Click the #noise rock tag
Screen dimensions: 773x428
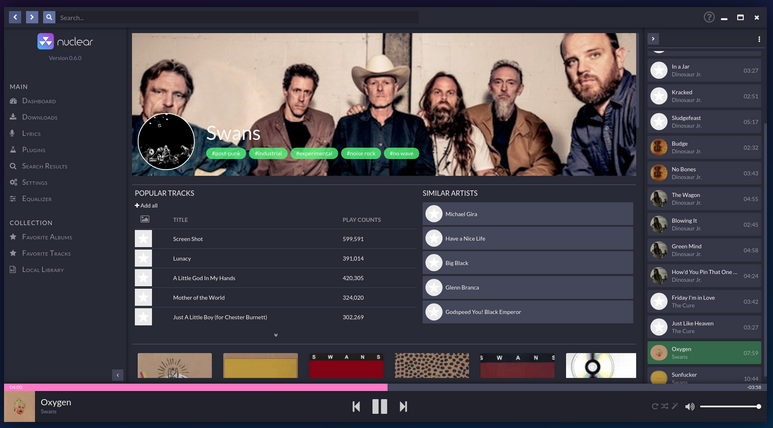click(x=361, y=153)
